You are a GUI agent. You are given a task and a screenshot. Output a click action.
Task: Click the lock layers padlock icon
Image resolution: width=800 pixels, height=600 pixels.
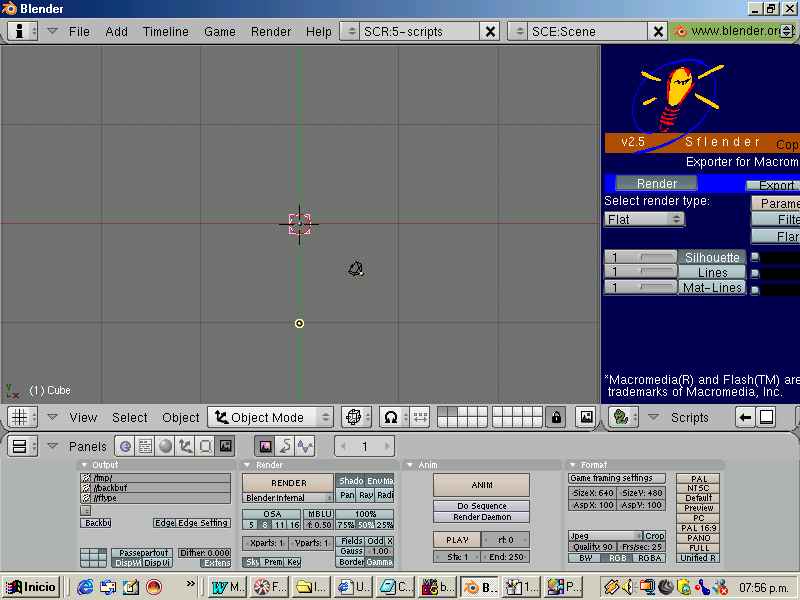556,417
